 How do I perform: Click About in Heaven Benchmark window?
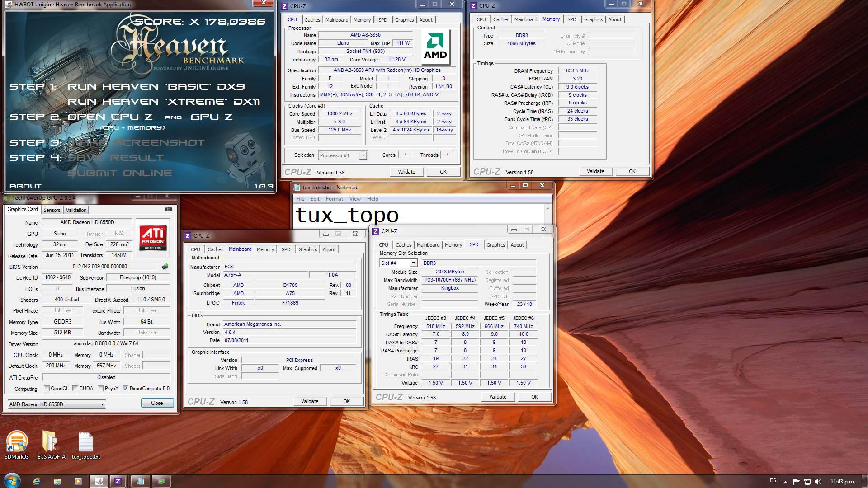pos(25,186)
